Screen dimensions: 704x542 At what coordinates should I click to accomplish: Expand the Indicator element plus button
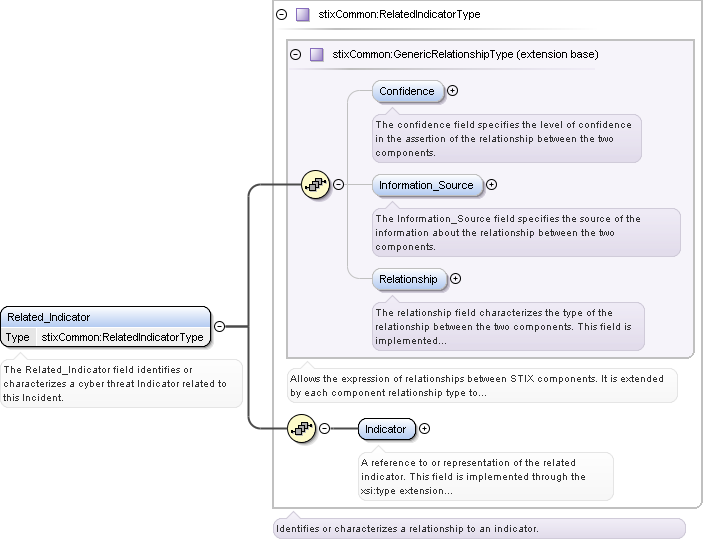click(424, 429)
